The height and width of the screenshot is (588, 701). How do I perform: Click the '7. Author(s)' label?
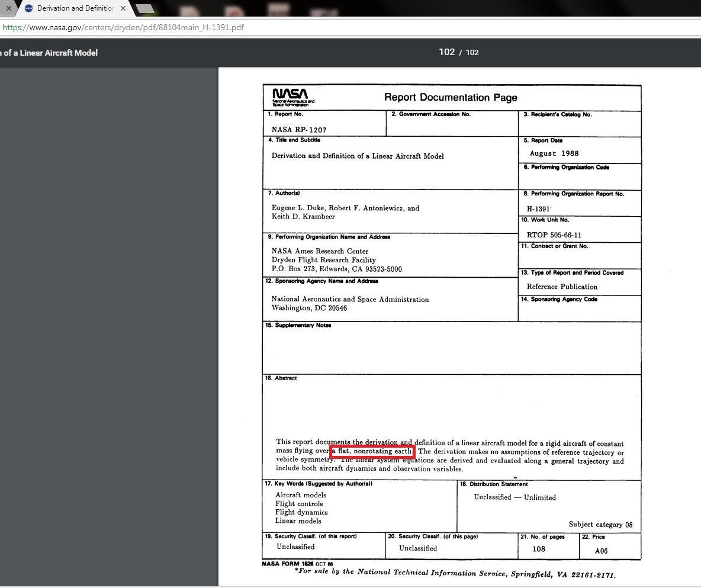[x=284, y=193]
